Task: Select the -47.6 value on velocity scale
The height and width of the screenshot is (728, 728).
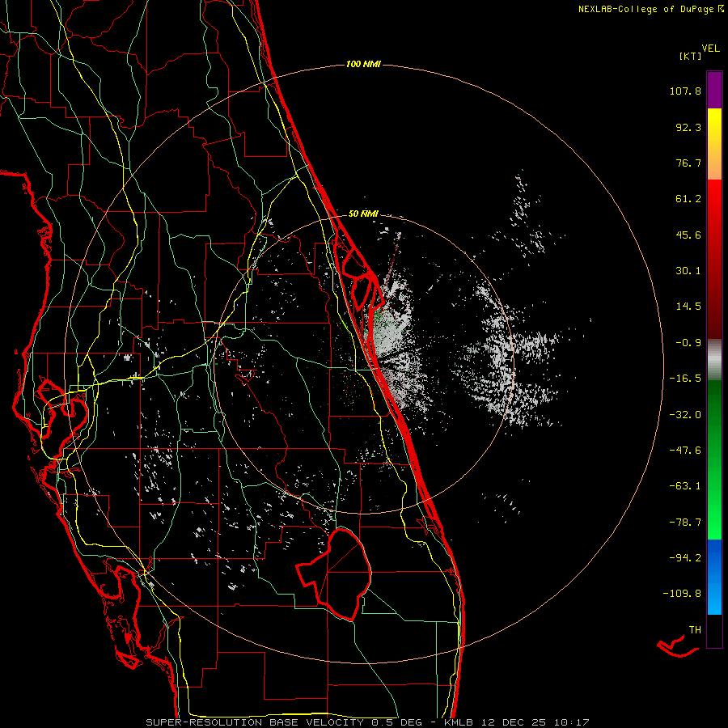Action: pyautogui.click(x=685, y=451)
